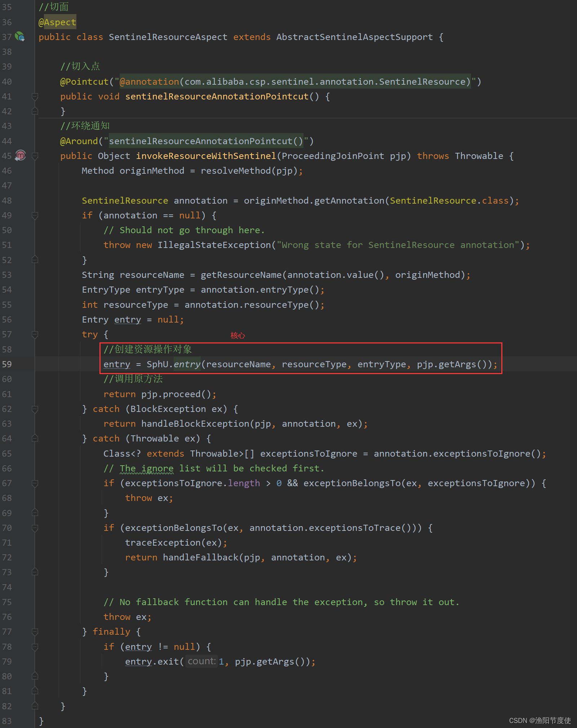Click the "The ignore list will be checked" comment
Image resolution: width=577 pixels, height=728 pixels.
(214, 469)
